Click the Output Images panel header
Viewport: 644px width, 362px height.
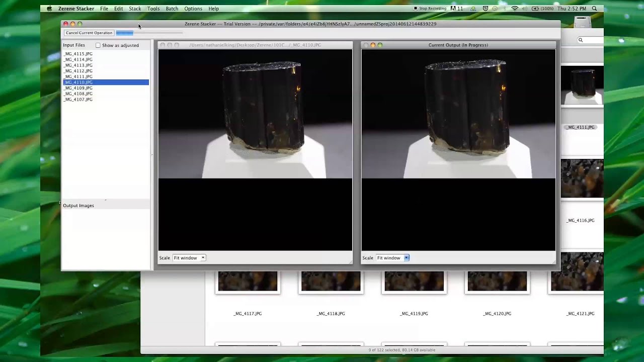[106, 206]
